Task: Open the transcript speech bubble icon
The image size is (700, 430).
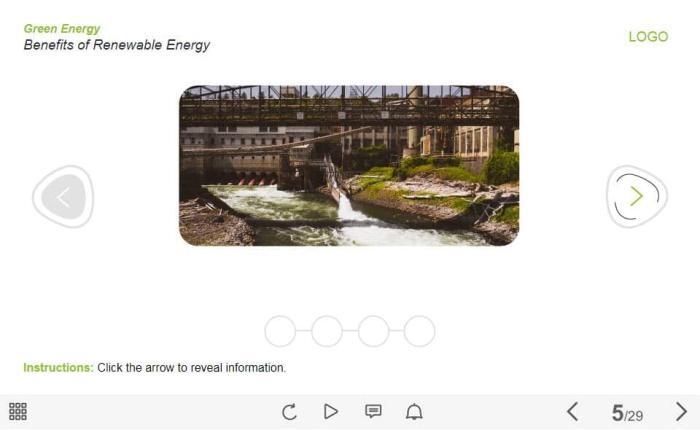Action: click(x=373, y=411)
